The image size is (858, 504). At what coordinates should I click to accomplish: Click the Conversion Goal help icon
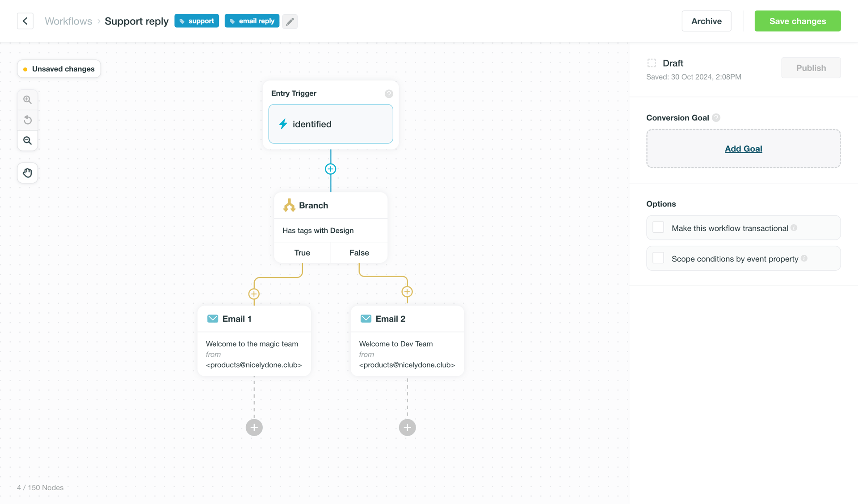point(716,118)
